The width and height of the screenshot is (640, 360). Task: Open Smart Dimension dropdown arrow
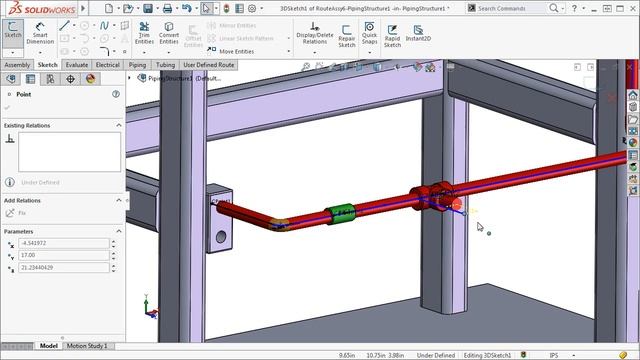coord(40,53)
